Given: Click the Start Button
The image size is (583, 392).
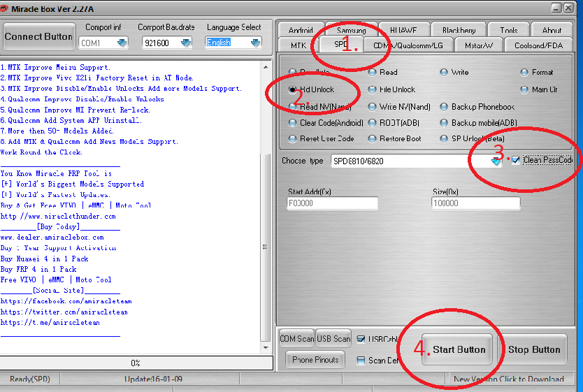Looking at the screenshot, I should pos(457,349).
